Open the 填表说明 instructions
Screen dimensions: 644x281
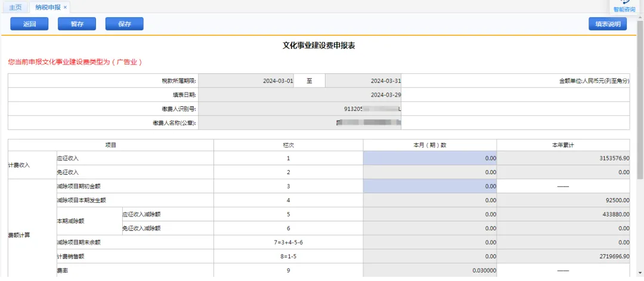(x=607, y=24)
